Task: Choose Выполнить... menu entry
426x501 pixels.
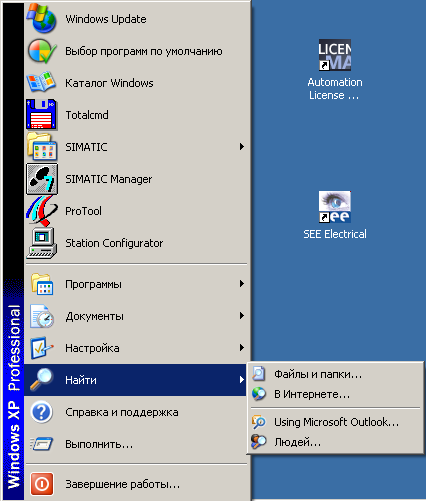Action: [x=136, y=444]
